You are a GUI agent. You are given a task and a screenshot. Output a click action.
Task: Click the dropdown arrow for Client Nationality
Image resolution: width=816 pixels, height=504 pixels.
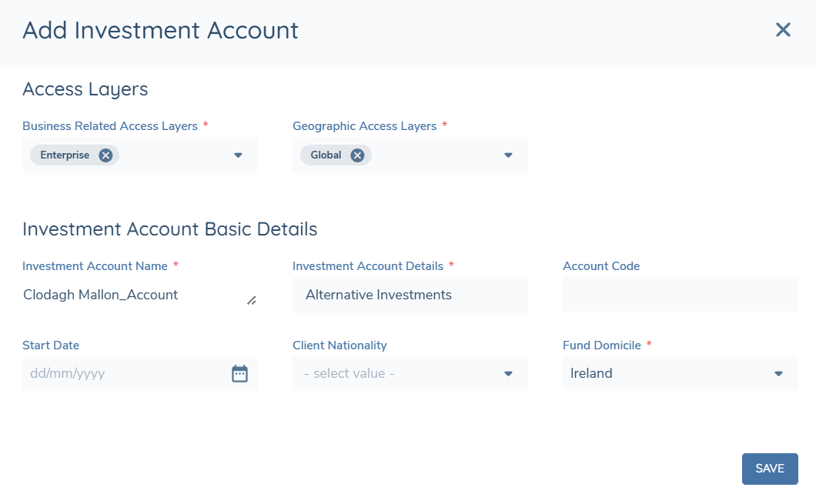point(507,373)
